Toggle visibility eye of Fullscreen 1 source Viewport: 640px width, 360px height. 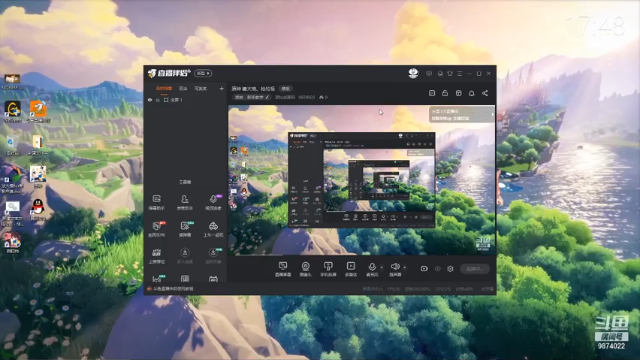coord(150,100)
